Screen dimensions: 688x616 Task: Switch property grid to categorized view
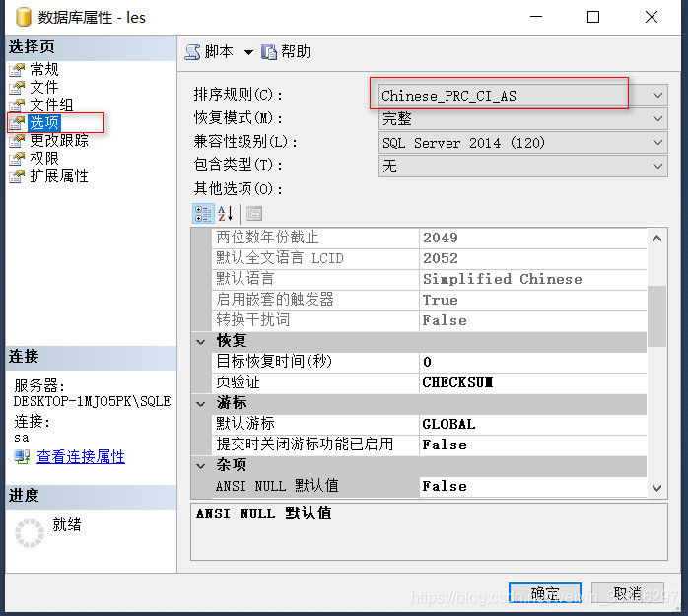click(x=203, y=214)
